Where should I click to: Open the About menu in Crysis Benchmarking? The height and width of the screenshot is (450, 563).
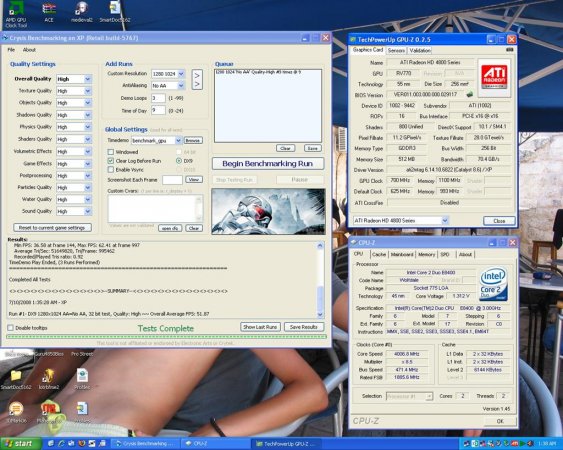pyautogui.click(x=29, y=50)
